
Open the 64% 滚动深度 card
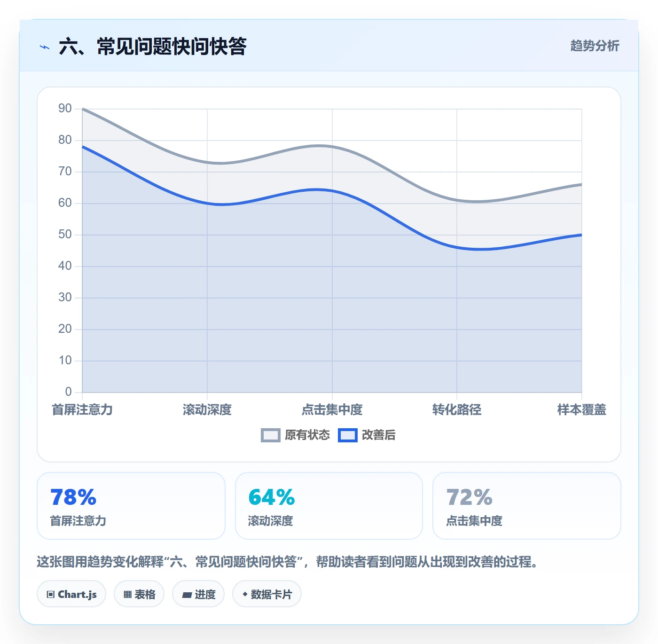coord(329,506)
